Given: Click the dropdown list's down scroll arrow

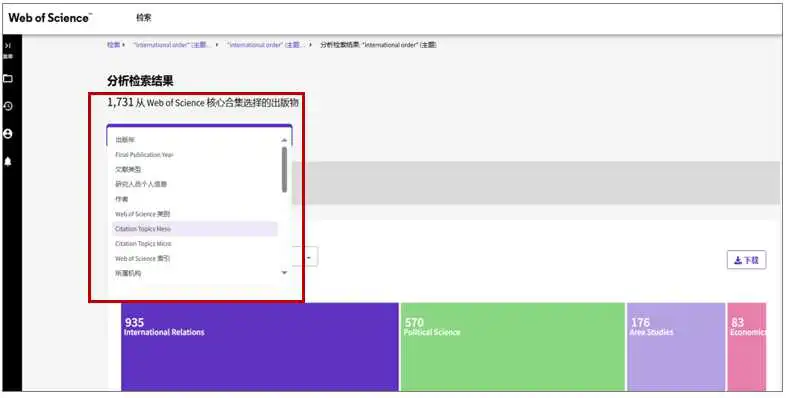Looking at the screenshot, I should [284, 273].
